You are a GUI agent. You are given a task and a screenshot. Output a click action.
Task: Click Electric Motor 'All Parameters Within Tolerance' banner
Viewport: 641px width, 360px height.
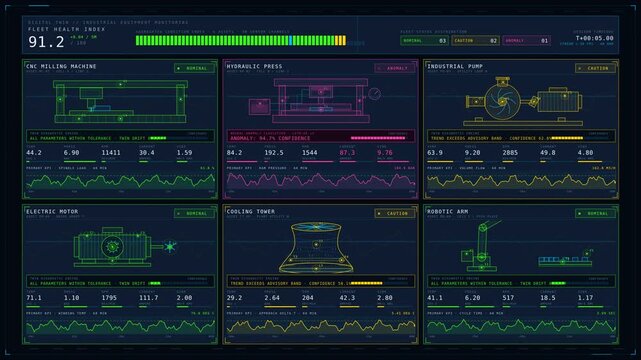click(x=120, y=281)
